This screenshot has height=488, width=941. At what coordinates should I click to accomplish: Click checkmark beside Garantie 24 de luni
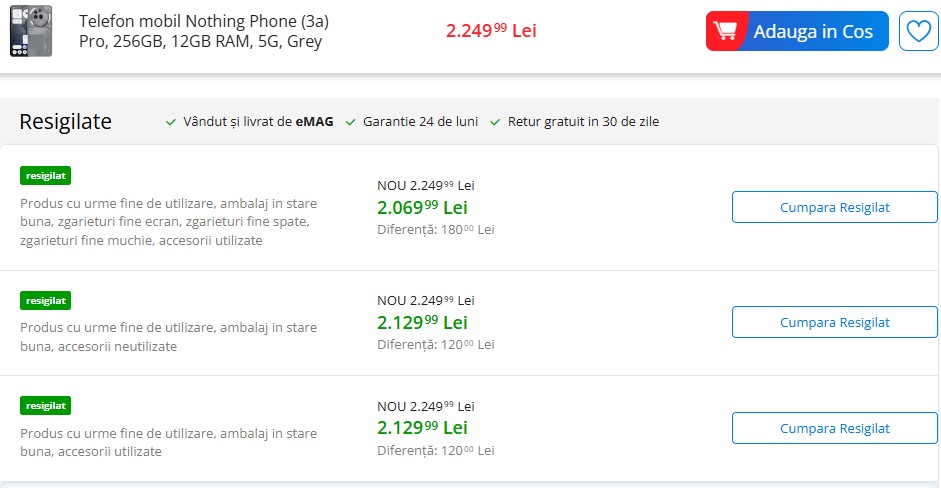[350, 122]
